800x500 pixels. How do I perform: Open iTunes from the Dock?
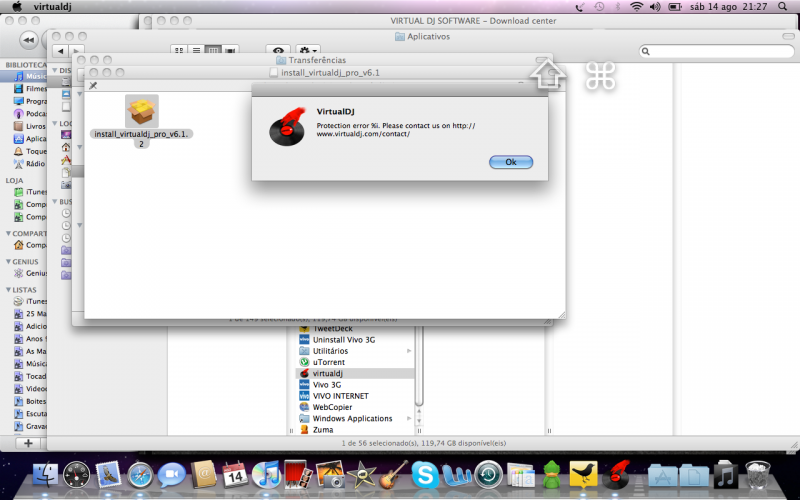266,475
